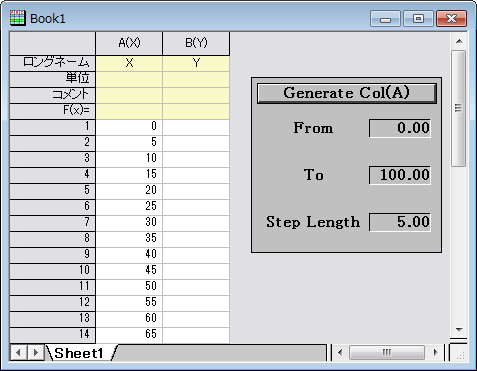
Task: Click the Book1 workbook icon in title bar
Action: pos(18,18)
